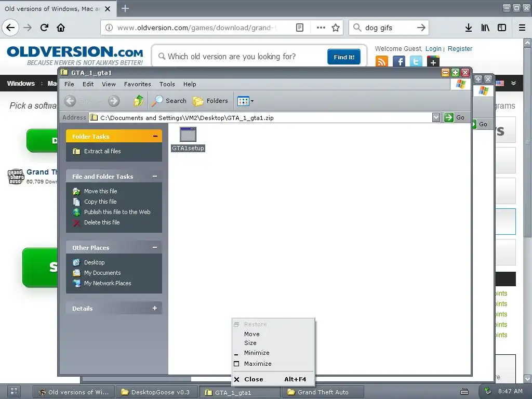Image resolution: width=532 pixels, height=399 pixels.
Task: Click the Find It! button on Oldversion
Action: coord(344,57)
